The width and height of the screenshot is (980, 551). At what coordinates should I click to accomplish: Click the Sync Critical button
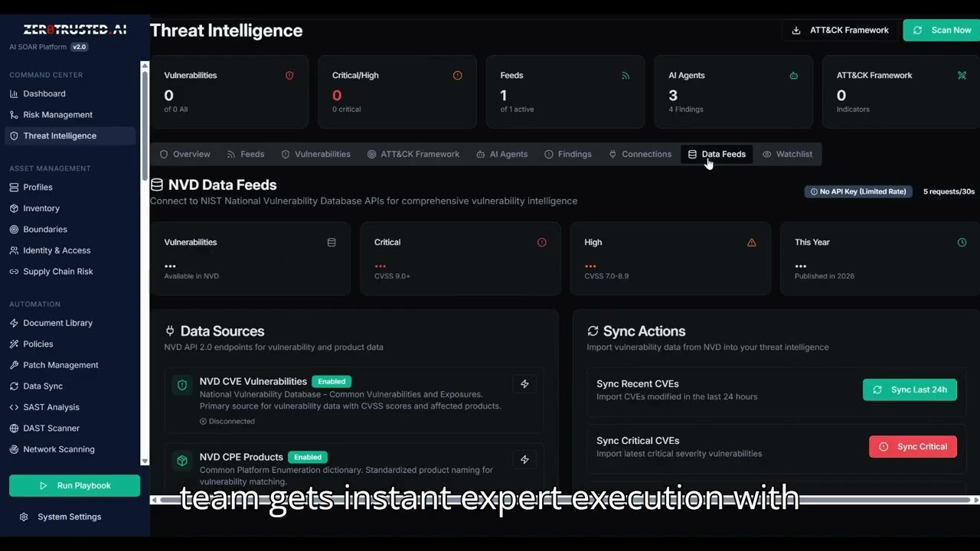pyautogui.click(x=913, y=447)
